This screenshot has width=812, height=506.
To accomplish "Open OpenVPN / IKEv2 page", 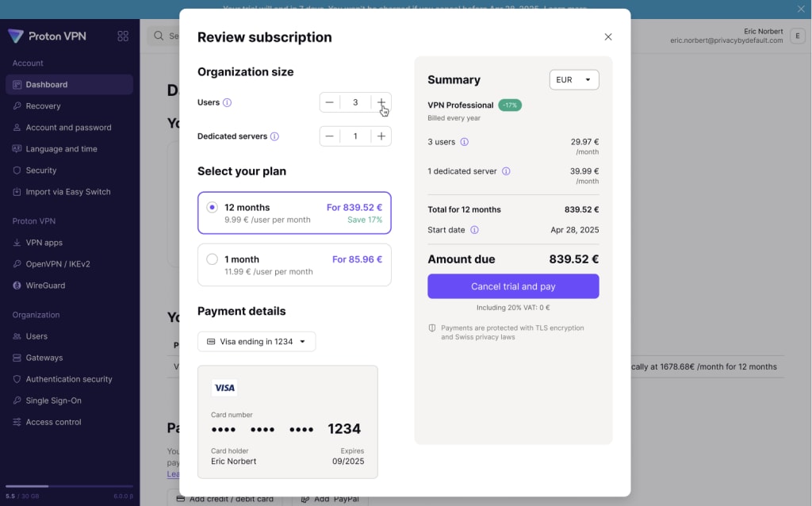I will 70,263.
